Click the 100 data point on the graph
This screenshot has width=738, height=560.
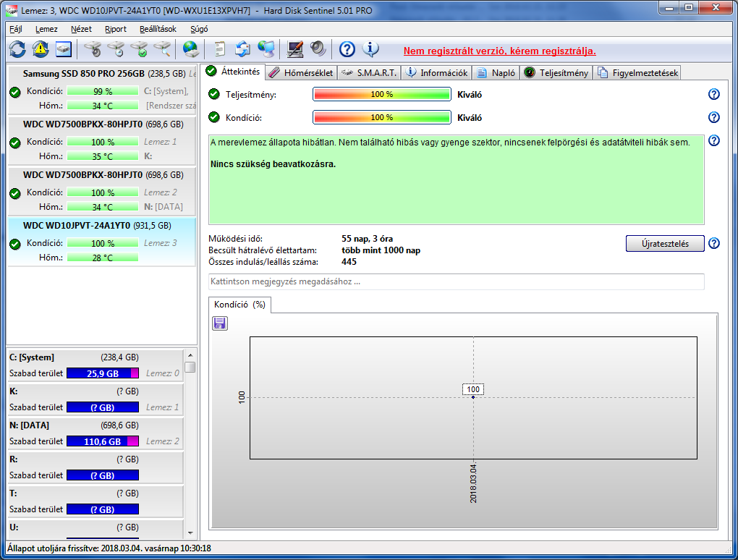click(473, 397)
